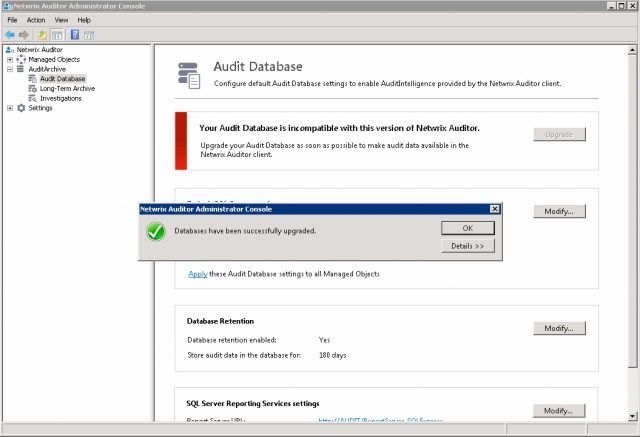Click the greyed Upgrade button
Viewport: 640px width, 437px height.
559,134
